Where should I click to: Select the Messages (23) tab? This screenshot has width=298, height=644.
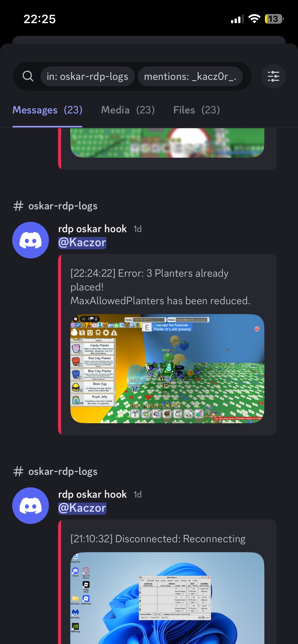click(47, 110)
